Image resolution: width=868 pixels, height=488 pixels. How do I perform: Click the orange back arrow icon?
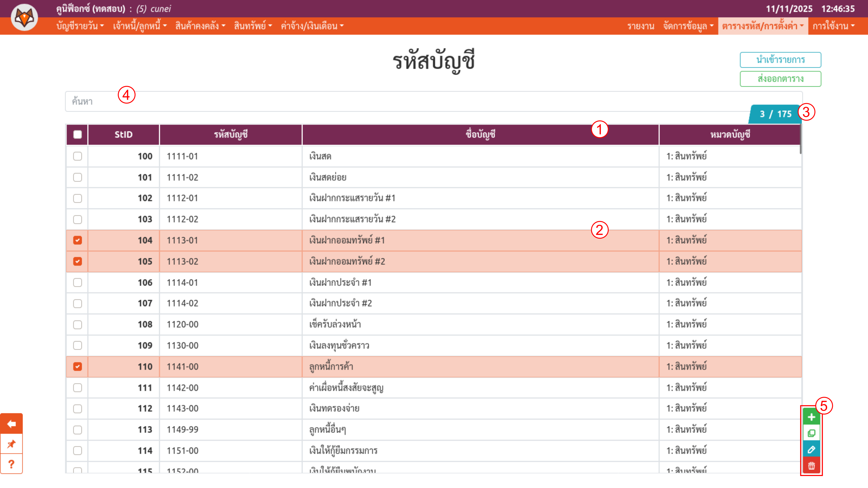point(11,424)
